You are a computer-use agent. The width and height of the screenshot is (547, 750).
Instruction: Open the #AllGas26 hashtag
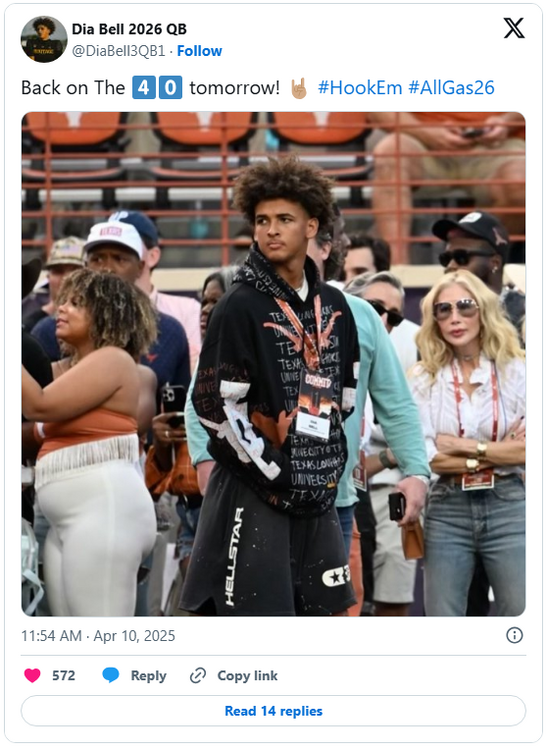pyautogui.click(x=451, y=88)
